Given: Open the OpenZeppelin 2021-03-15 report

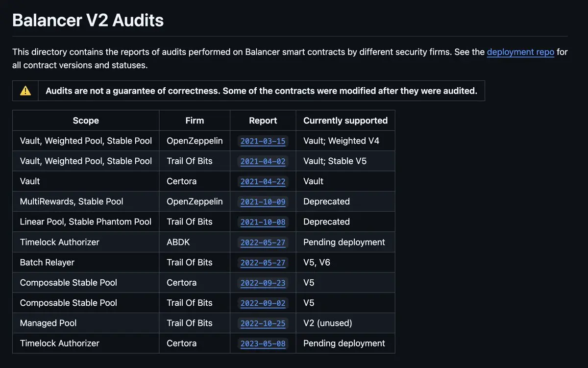Looking at the screenshot, I should [x=263, y=141].
